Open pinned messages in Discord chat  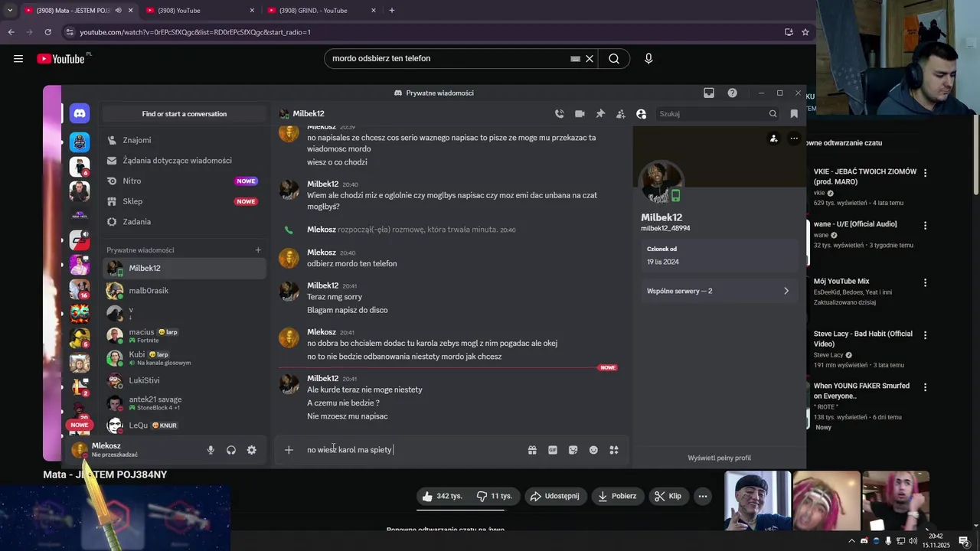click(x=600, y=114)
